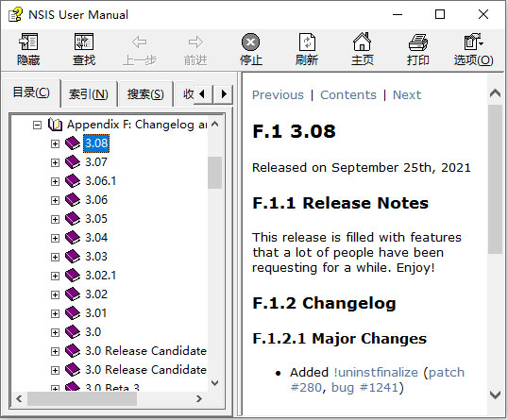Click the tree pane scroll left arrow
This screenshot has height=420, width=508.
pyautogui.click(x=19, y=398)
